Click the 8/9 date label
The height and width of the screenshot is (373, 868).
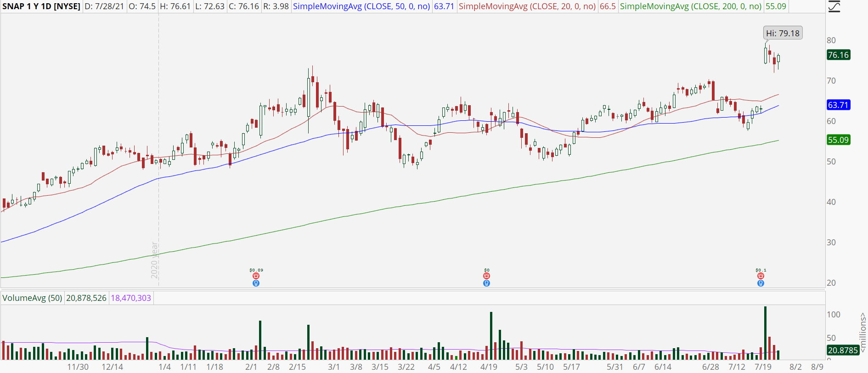[817, 367]
